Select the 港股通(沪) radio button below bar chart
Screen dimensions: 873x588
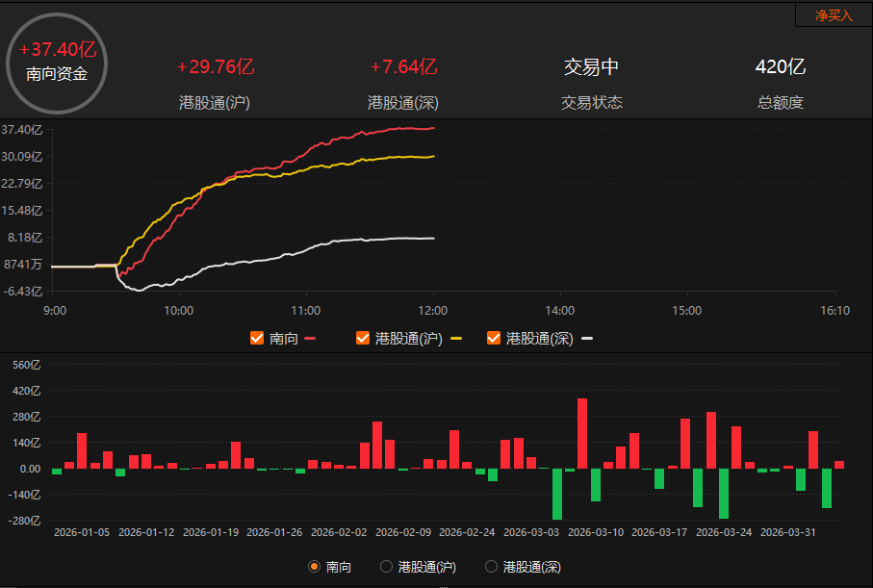(387, 567)
